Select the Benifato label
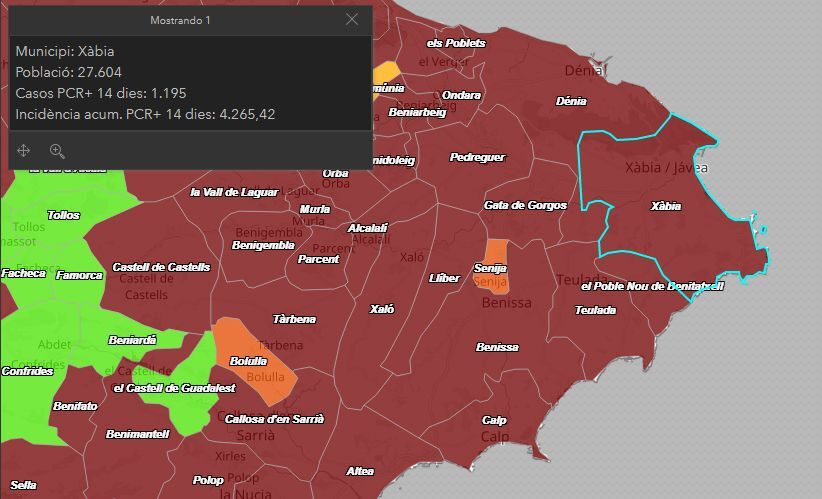Screen dimensions: 822x499 point(75,406)
